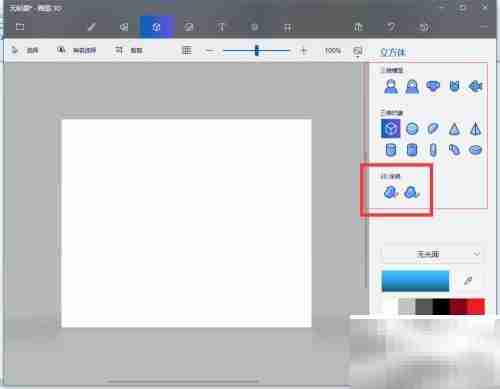The width and height of the screenshot is (500, 389).
Task: Zoom out with the minus button
Action: coord(210,51)
